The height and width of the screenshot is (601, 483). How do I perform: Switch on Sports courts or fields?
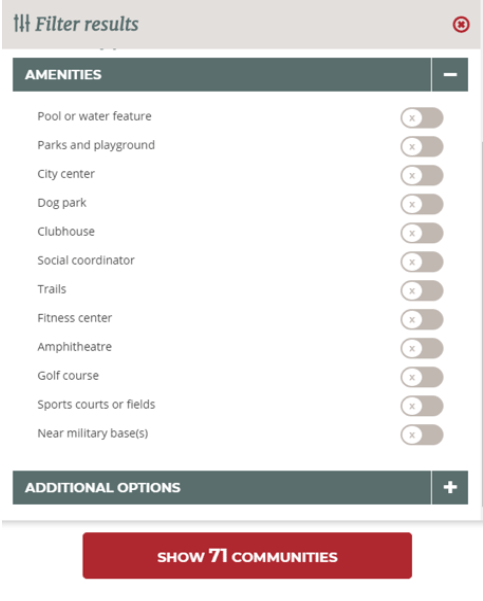click(x=422, y=406)
